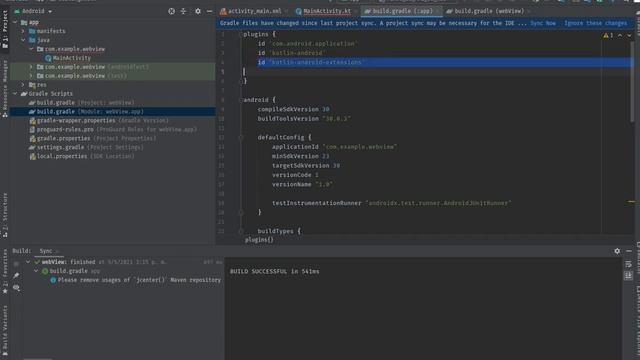Minimize the Build tool window
This screenshot has height=360, width=640.
(629, 251)
